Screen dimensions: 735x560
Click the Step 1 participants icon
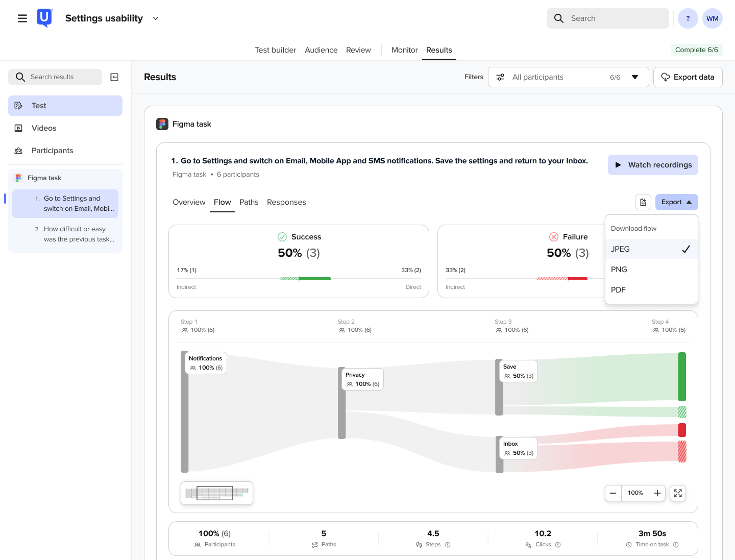coord(185,330)
